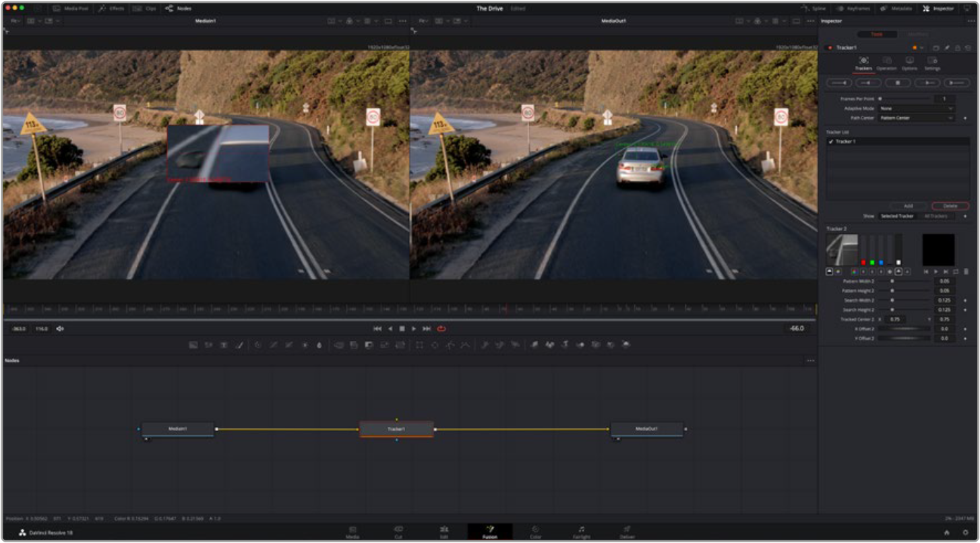Open the Path Center dropdown
The image size is (980, 543).
tap(916, 118)
